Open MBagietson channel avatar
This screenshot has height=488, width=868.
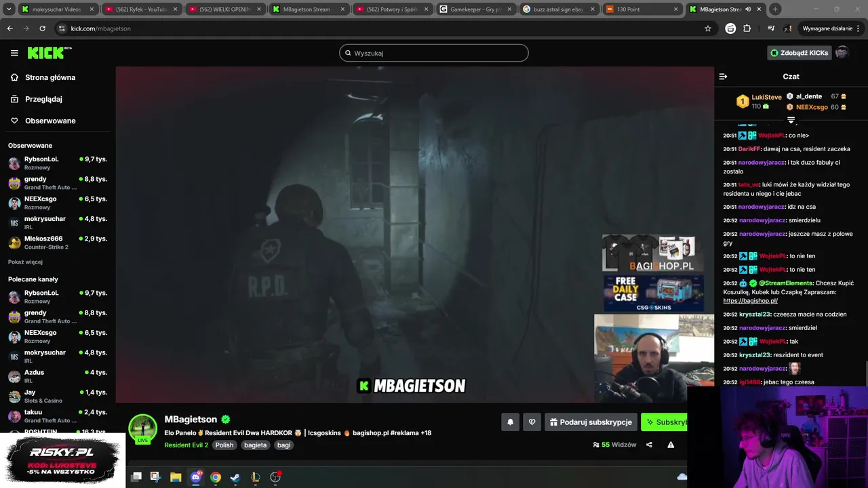point(143,428)
